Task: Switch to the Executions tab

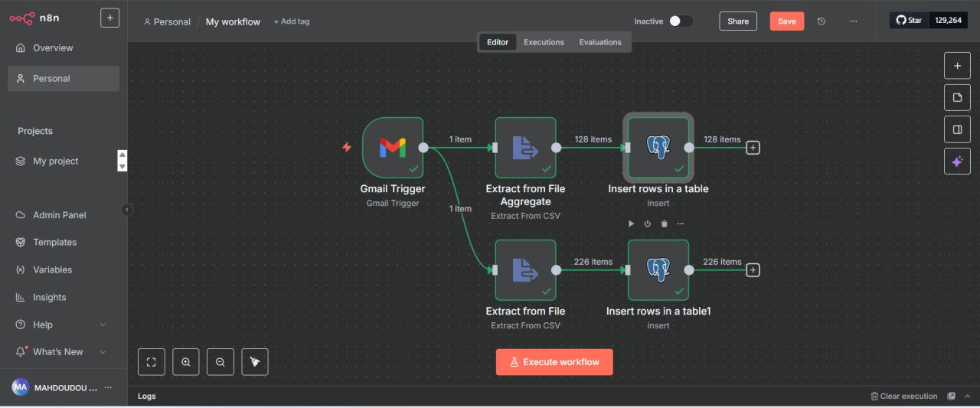Action: coord(544,42)
